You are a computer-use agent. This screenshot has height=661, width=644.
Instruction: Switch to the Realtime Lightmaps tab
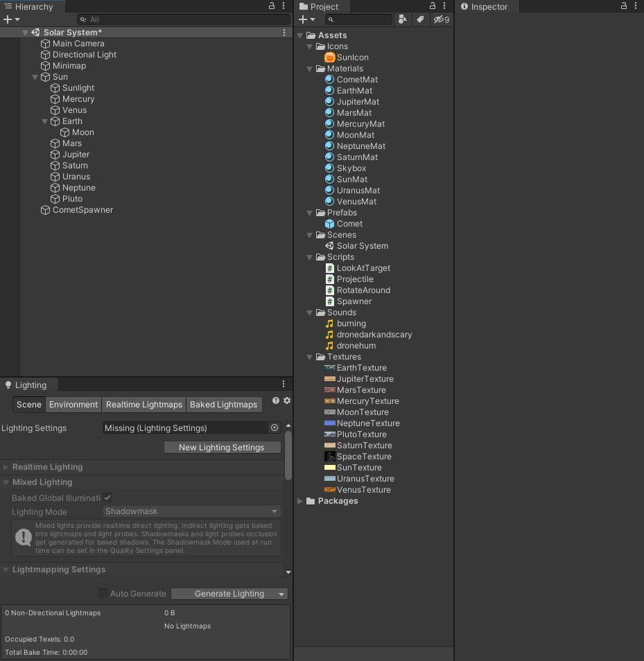[143, 405]
